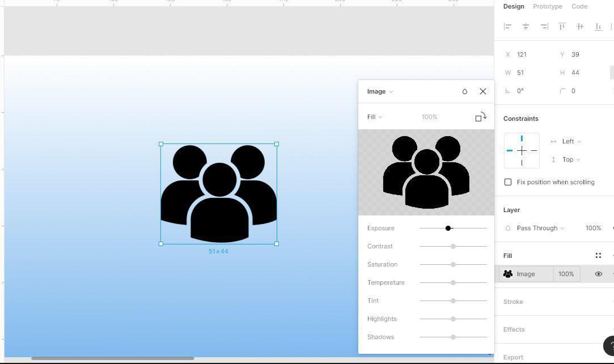Screen dimensions: 614x364
Task: Align vertical centers icon
Action: [x=580, y=27]
